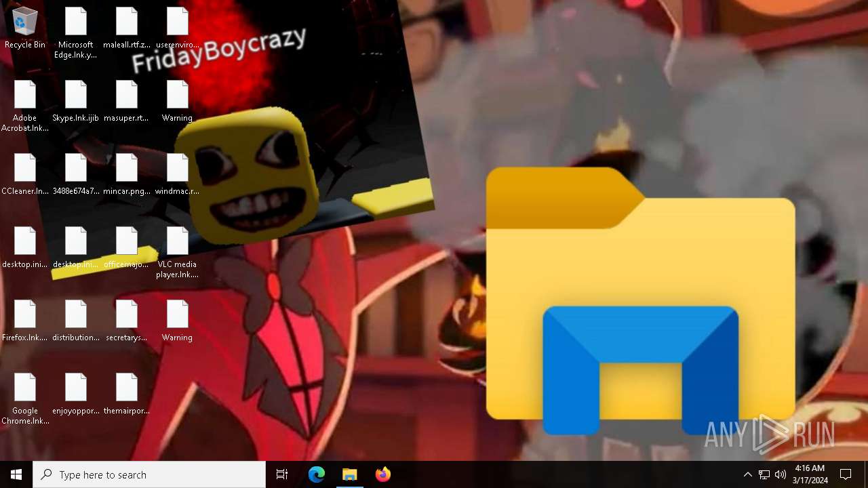This screenshot has height=488, width=868.
Task: Open the network status tray icon
Action: click(x=764, y=474)
